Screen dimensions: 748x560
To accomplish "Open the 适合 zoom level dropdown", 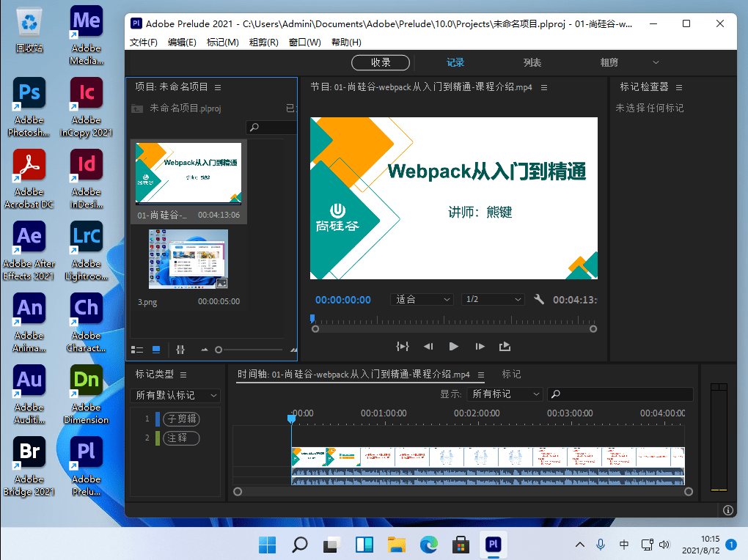I will point(424,300).
